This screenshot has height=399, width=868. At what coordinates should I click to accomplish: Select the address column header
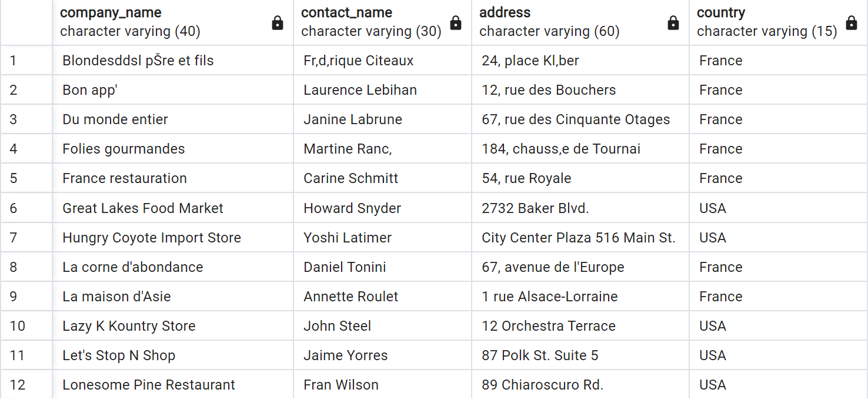[x=580, y=22]
